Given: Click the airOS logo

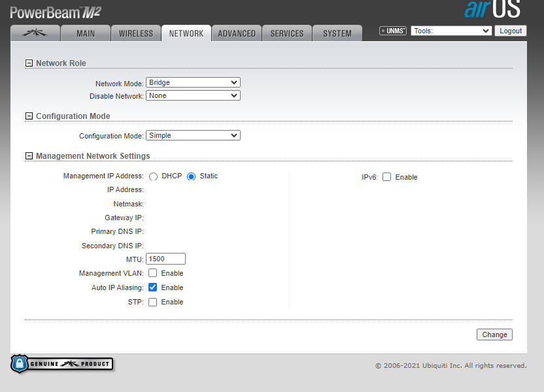Looking at the screenshot, I should [x=492, y=9].
